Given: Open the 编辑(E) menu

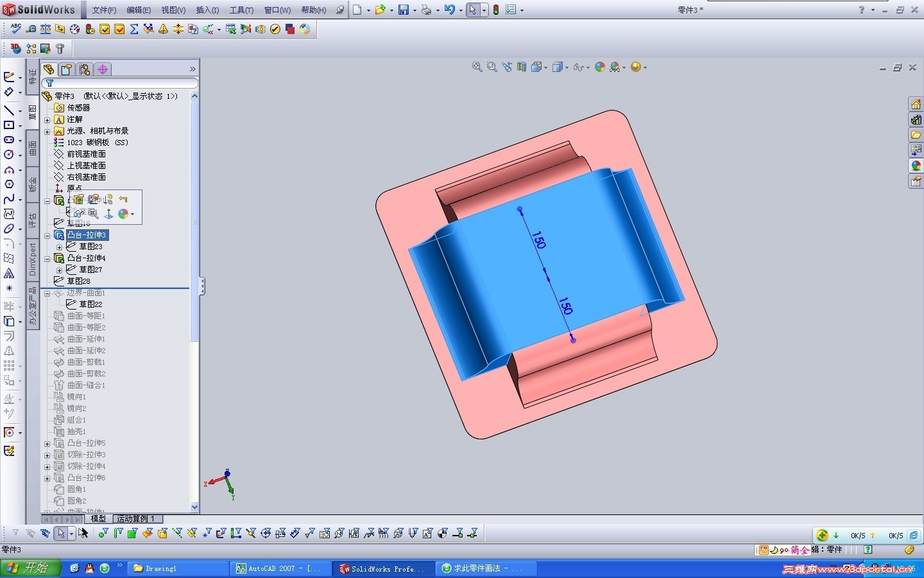Looking at the screenshot, I should click(x=139, y=10).
